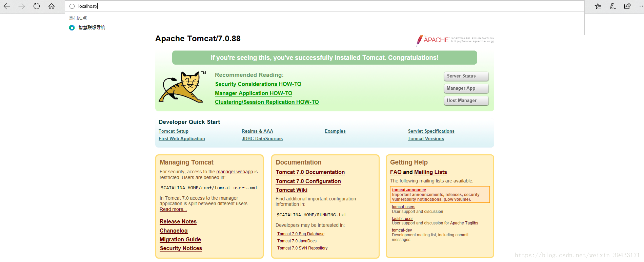Image resolution: width=644 pixels, height=262 pixels.
Task: Click the add notes pen icon
Action: point(613,6)
